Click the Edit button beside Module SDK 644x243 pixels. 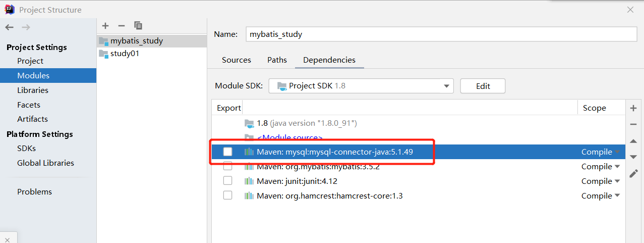(x=483, y=86)
